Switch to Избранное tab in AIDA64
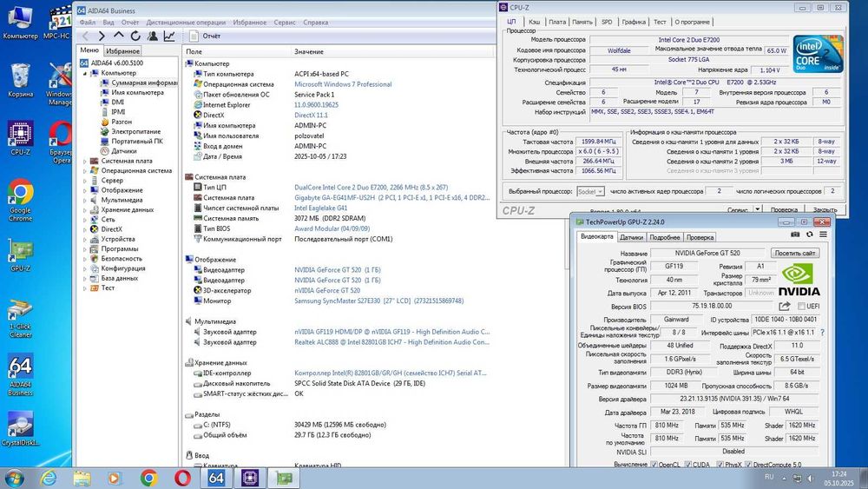The image size is (868, 489). pyautogui.click(x=123, y=51)
